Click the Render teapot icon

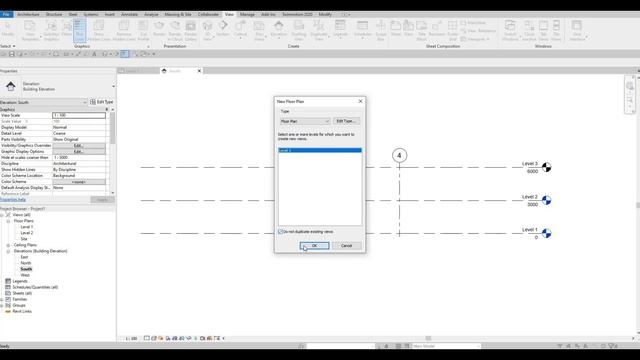(159, 29)
